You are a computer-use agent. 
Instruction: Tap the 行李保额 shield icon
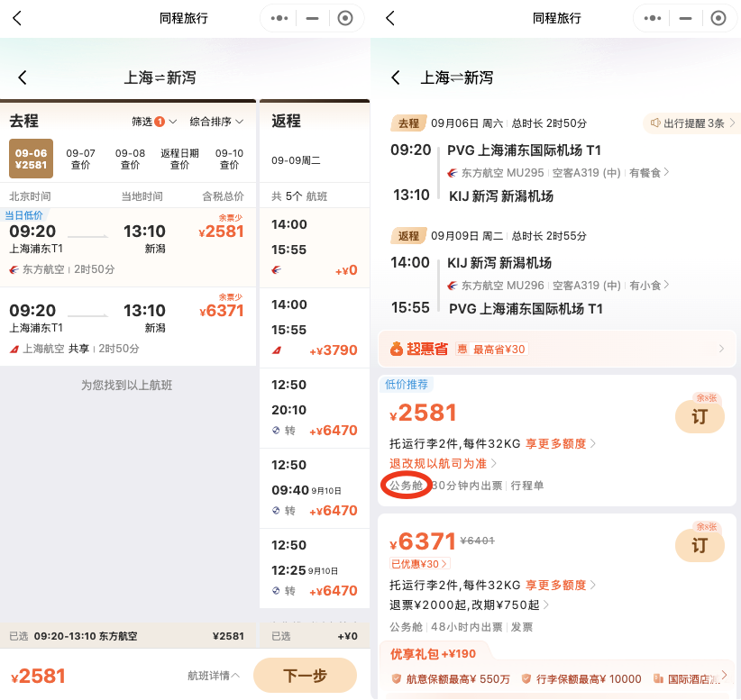526,678
